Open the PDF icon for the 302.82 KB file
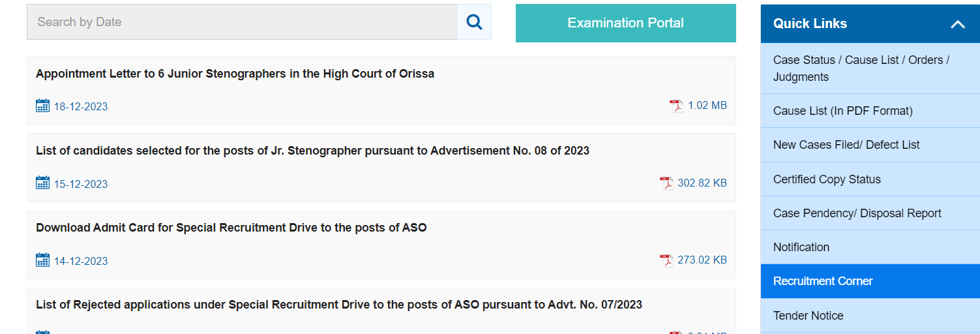 [x=666, y=183]
